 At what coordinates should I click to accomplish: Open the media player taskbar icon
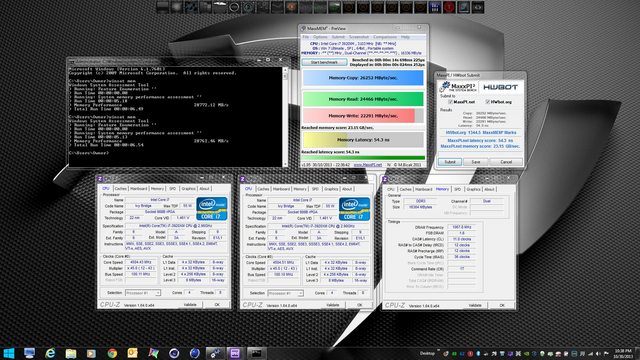point(91,353)
